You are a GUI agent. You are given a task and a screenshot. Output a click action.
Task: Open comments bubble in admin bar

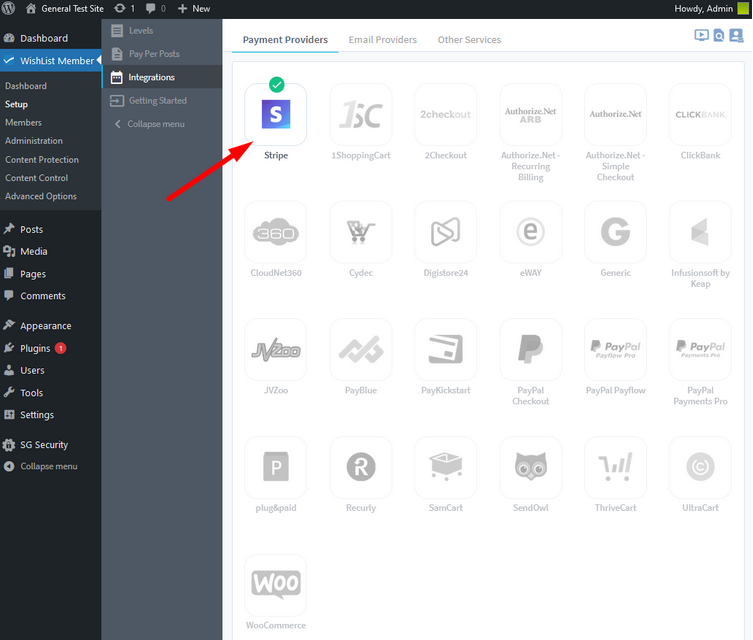tap(156, 9)
